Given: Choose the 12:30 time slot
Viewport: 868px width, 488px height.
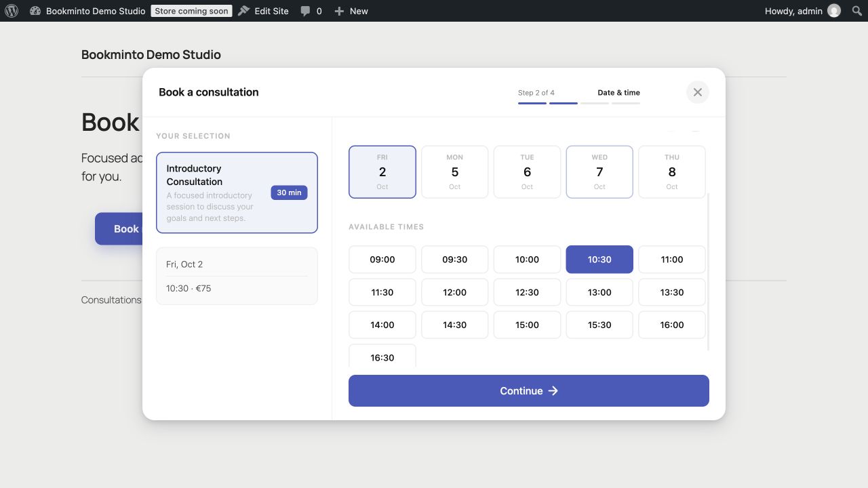Looking at the screenshot, I should coord(527,292).
